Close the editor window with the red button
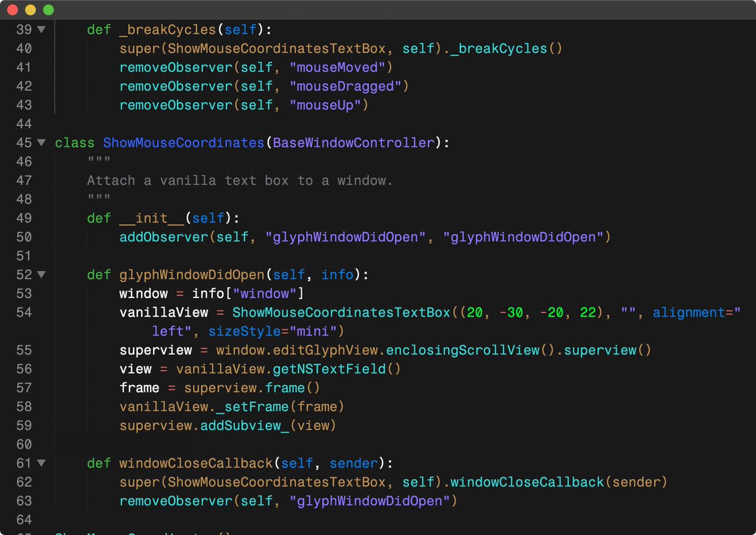Image resolution: width=756 pixels, height=535 pixels. tap(13, 10)
